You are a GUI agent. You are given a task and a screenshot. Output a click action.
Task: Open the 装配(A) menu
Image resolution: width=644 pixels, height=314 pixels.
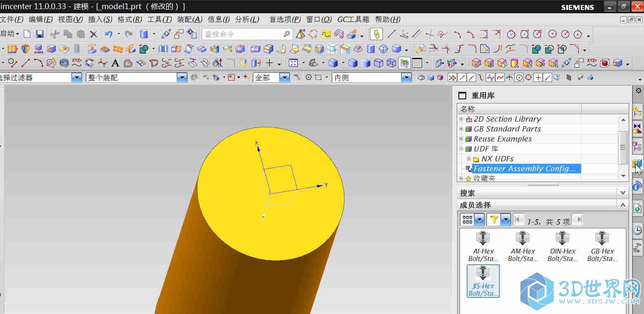coord(190,19)
